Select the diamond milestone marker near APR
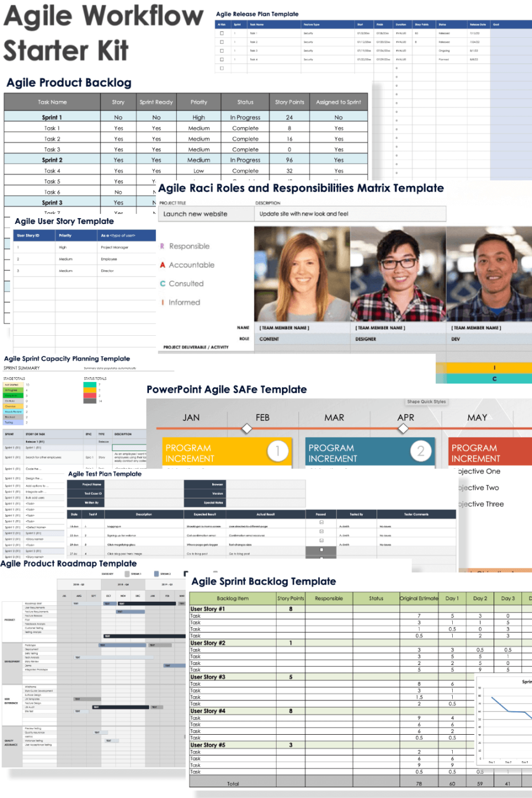 point(403,429)
